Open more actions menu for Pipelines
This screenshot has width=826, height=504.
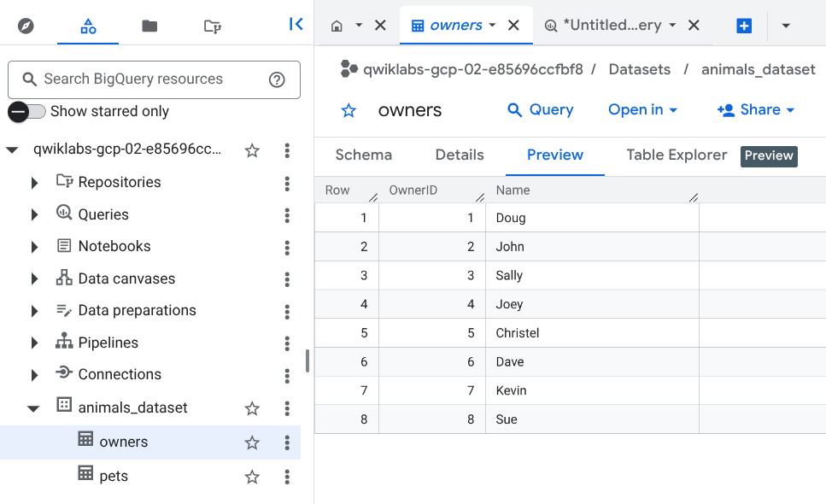287,343
